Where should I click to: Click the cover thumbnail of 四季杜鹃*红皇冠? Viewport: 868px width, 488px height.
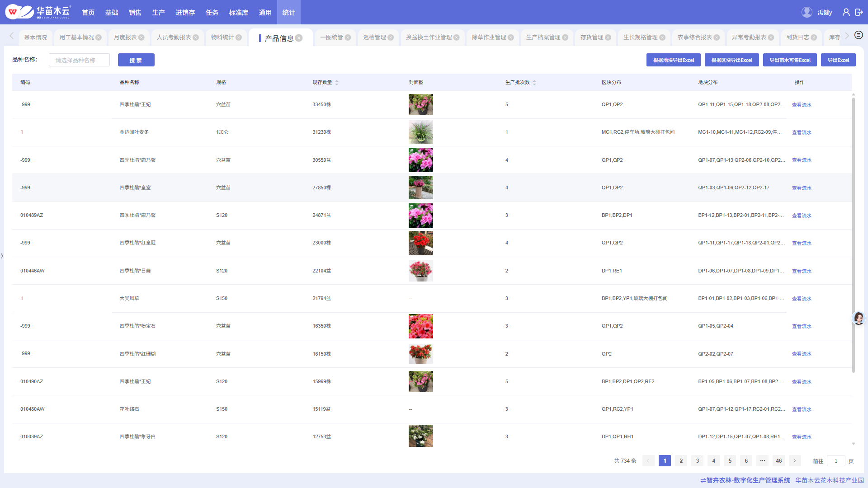[x=420, y=243]
